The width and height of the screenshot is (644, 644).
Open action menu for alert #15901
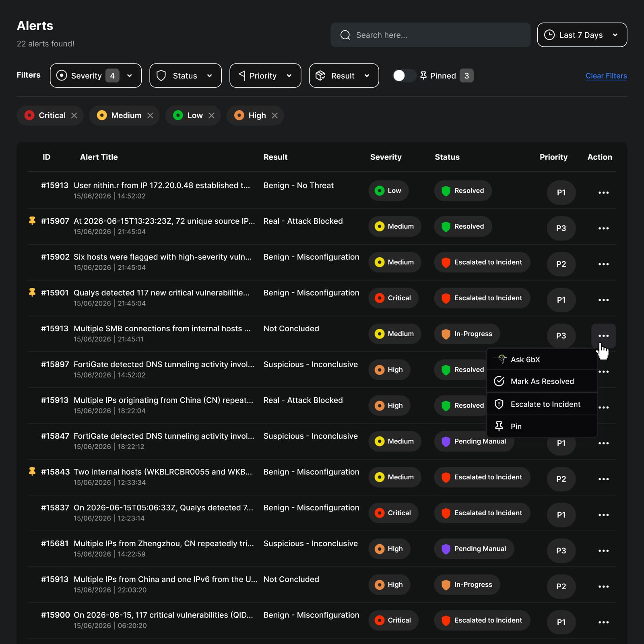[603, 300]
